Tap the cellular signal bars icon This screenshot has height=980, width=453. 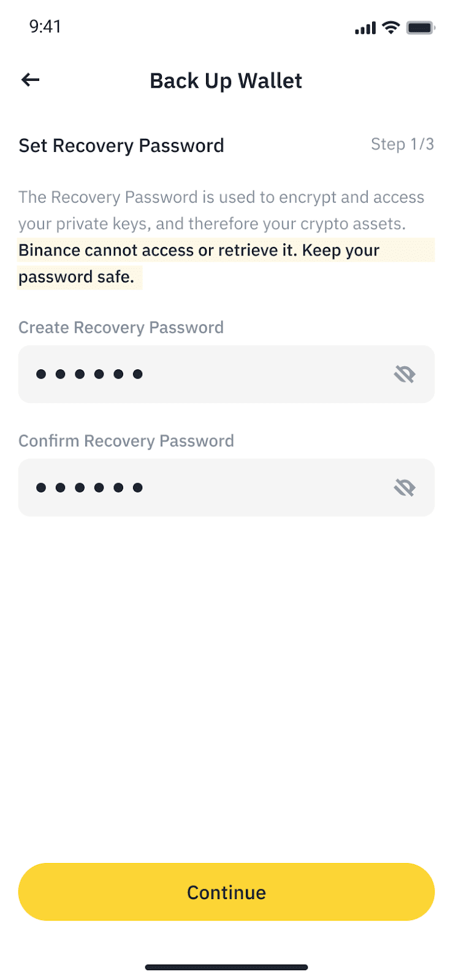pyautogui.click(x=365, y=28)
